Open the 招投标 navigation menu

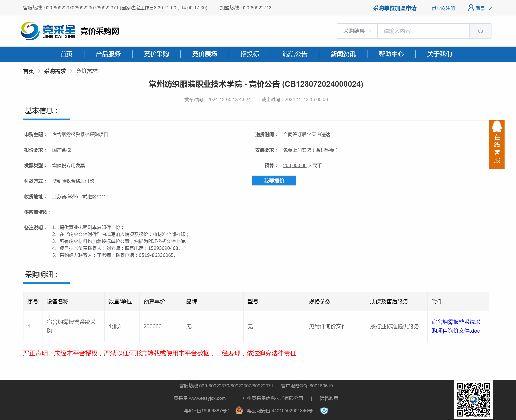250,54
